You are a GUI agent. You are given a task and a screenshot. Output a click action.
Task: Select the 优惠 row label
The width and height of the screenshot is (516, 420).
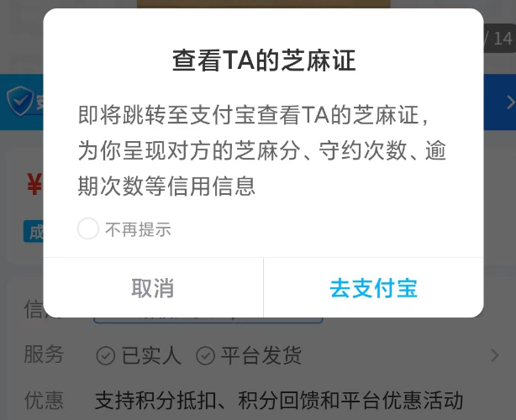point(44,401)
